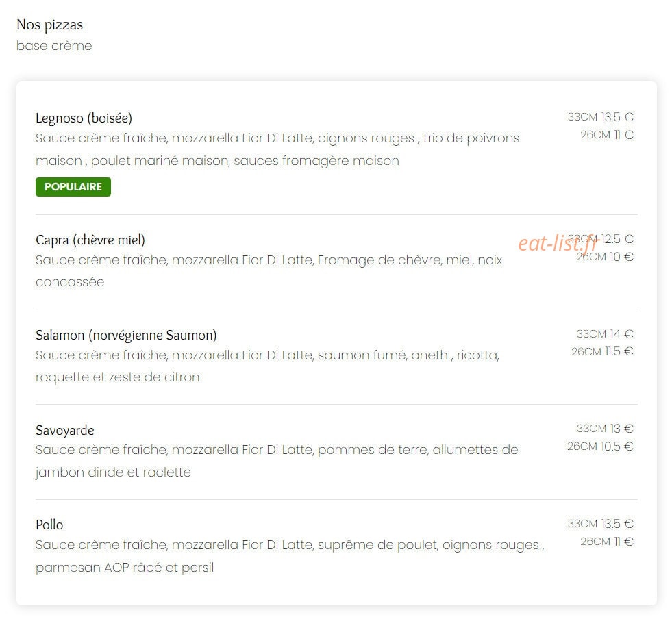Click the Pollo ingredients description text

pos(290,556)
